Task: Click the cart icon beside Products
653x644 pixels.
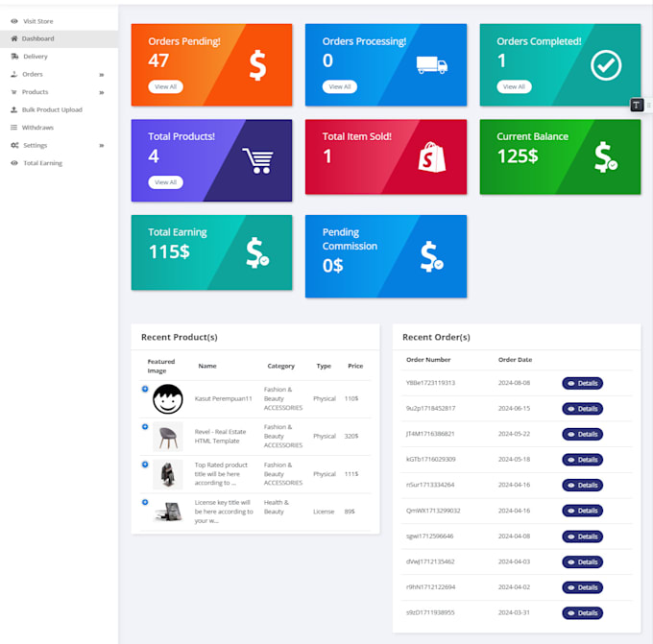Action: 14,92
